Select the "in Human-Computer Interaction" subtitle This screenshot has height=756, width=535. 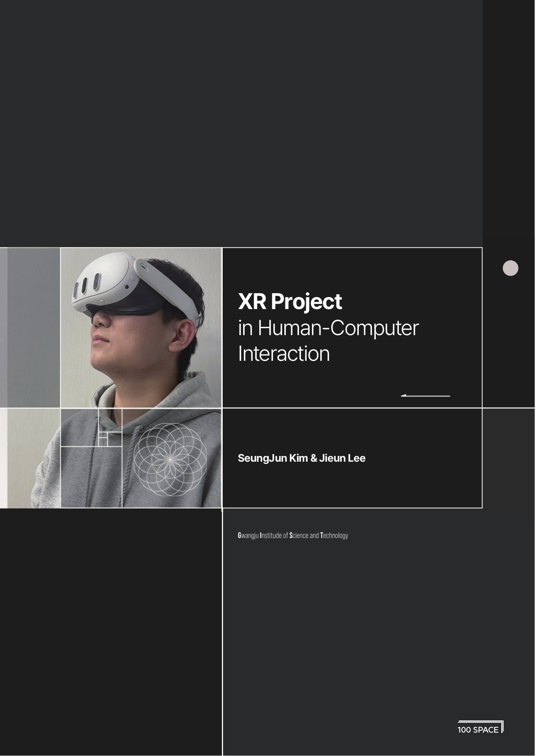(x=328, y=341)
